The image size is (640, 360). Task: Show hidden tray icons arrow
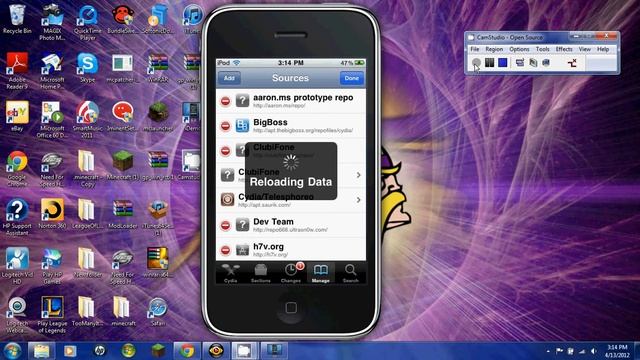tap(548, 351)
